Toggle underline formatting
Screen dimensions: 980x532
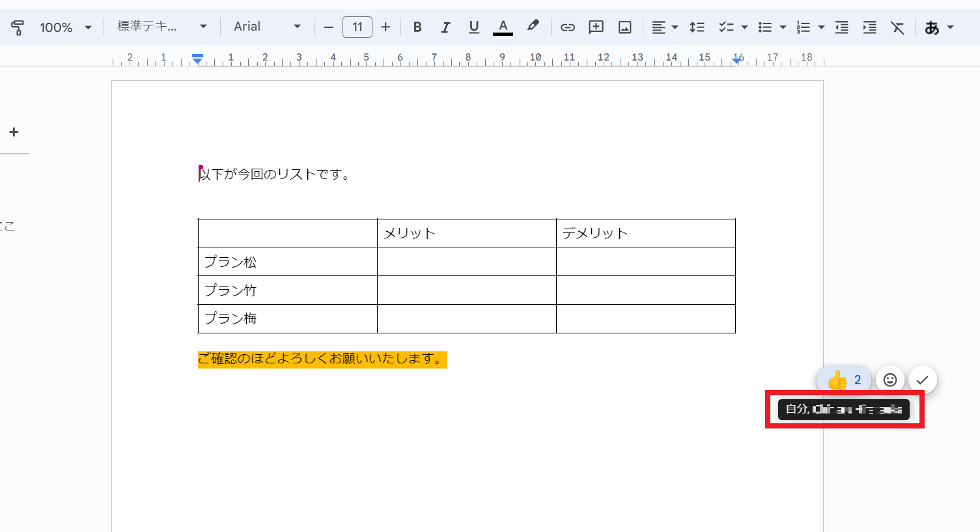pyautogui.click(x=474, y=27)
